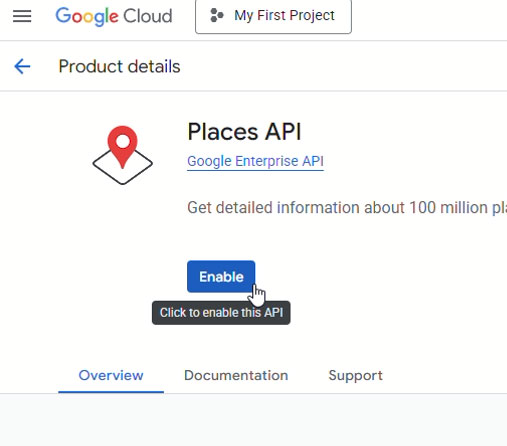This screenshot has height=446, width=507.
Task: Open the Google Enterprise API link
Action: tap(255, 161)
